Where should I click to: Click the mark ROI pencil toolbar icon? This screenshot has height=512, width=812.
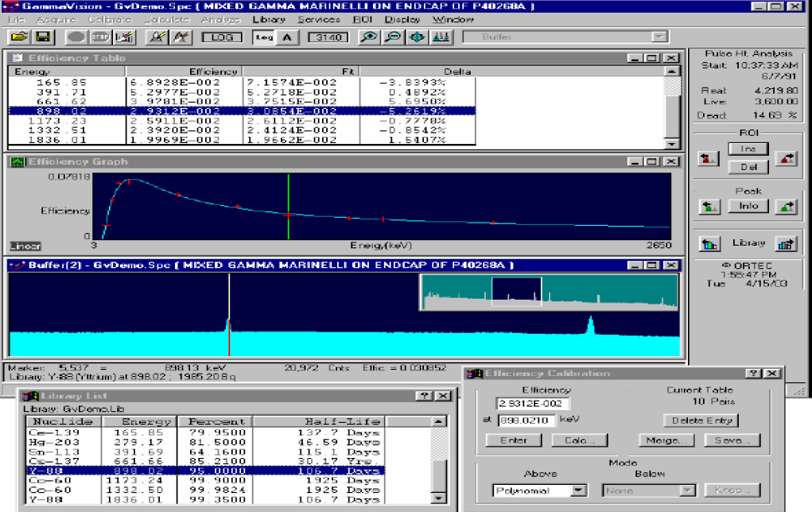pyautogui.click(x=157, y=37)
